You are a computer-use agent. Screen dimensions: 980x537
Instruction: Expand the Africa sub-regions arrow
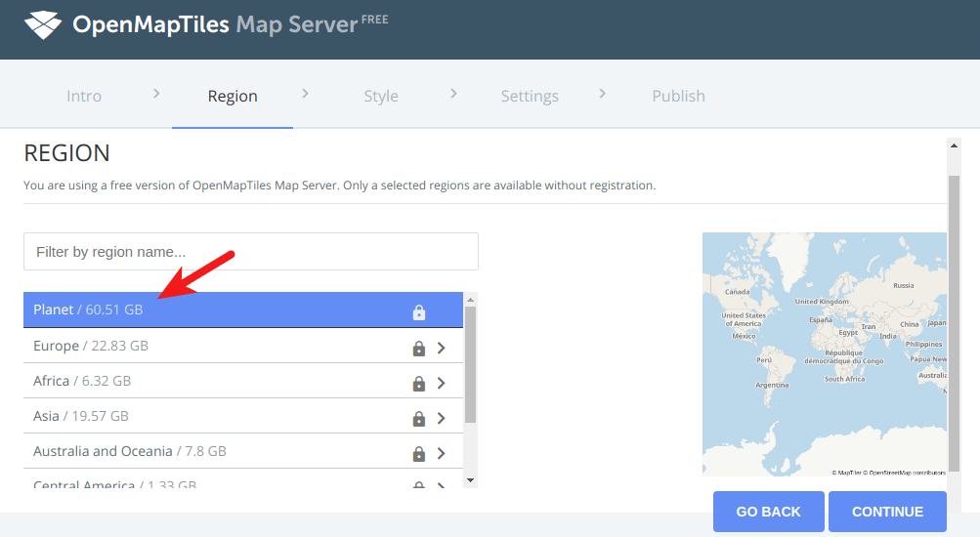442,383
